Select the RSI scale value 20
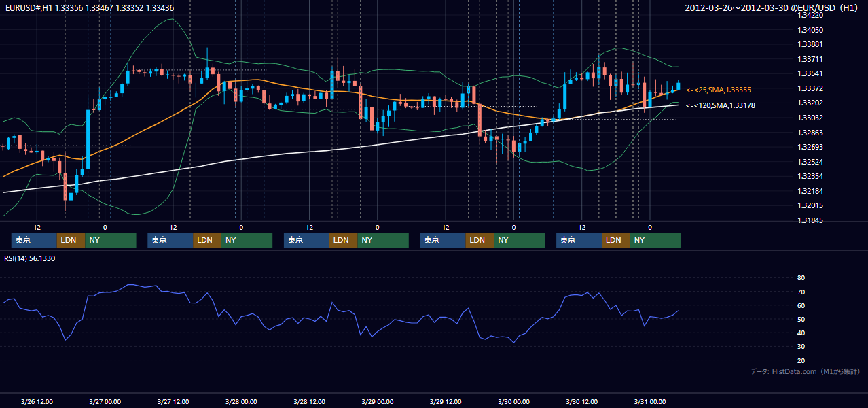Image resolution: width=868 pixels, height=408 pixels. click(801, 360)
